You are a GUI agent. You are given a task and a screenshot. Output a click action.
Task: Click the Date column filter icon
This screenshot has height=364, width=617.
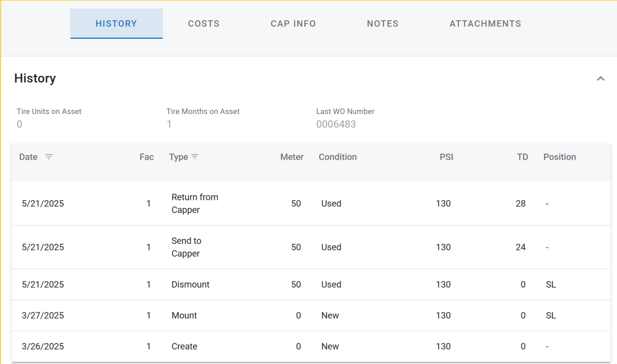pyautogui.click(x=49, y=157)
